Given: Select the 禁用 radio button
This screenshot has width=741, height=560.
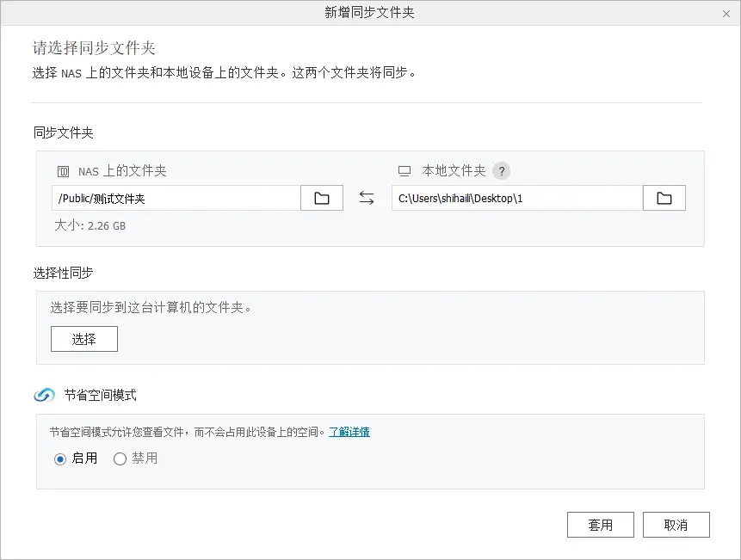Looking at the screenshot, I should (118, 459).
